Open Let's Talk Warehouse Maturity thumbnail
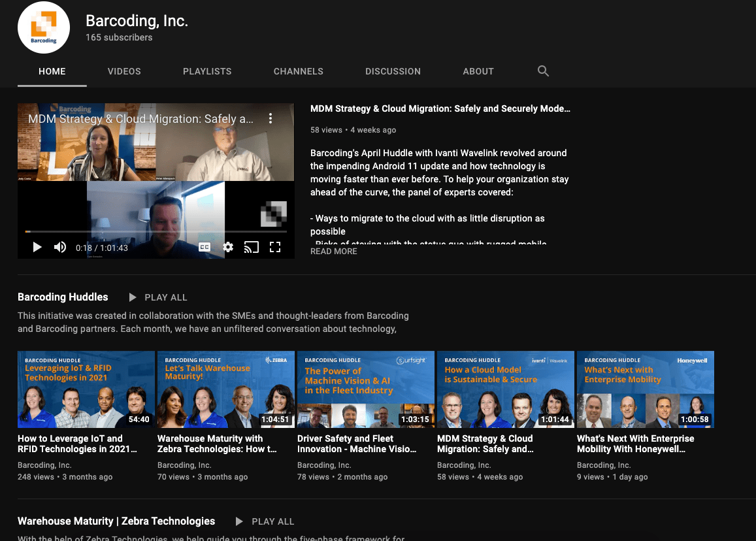This screenshot has width=756, height=541. coord(226,389)
